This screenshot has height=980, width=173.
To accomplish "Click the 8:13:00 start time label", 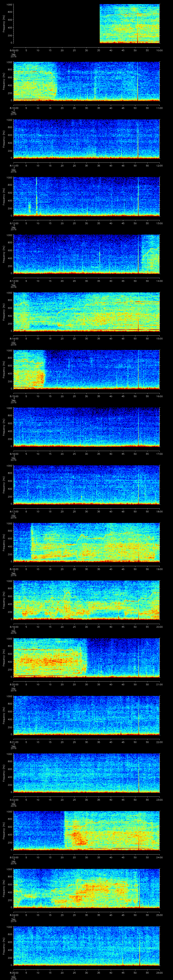I will coord(14,281).
